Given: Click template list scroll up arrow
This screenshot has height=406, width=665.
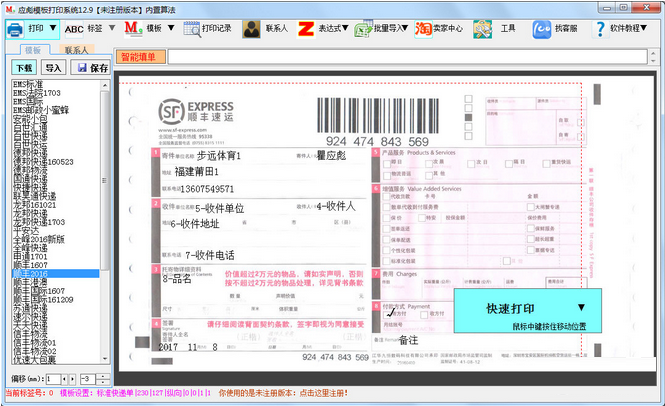Looking at the screenshot, I should (x=105, y=85).
